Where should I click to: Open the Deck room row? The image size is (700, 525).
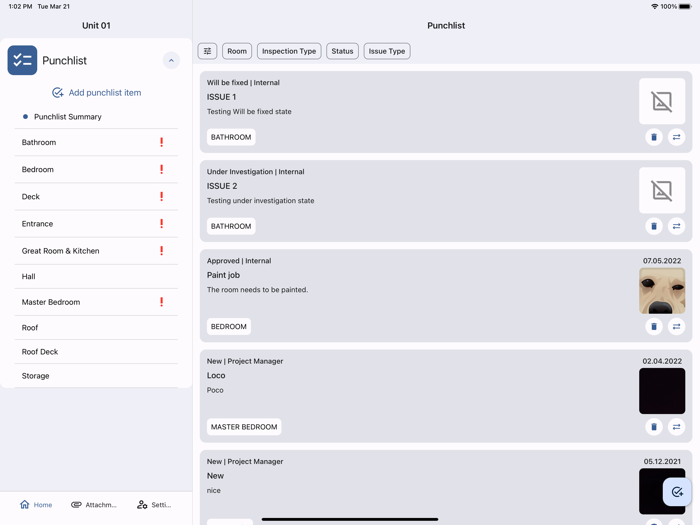96,197
